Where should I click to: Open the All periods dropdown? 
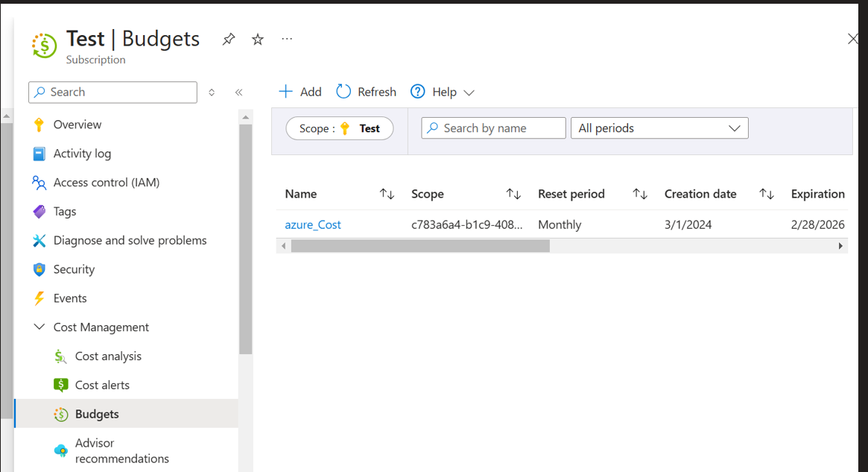pos(659,128)
